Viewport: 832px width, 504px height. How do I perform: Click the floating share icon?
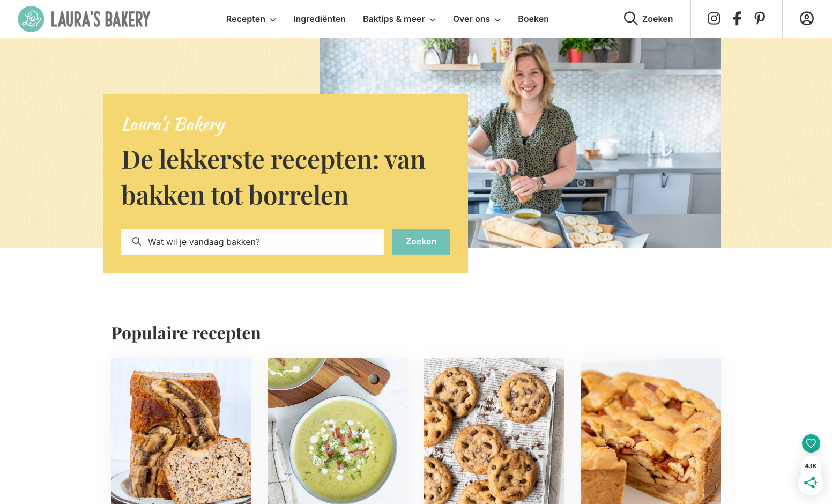pyautogui.click(x=811, y=483)
